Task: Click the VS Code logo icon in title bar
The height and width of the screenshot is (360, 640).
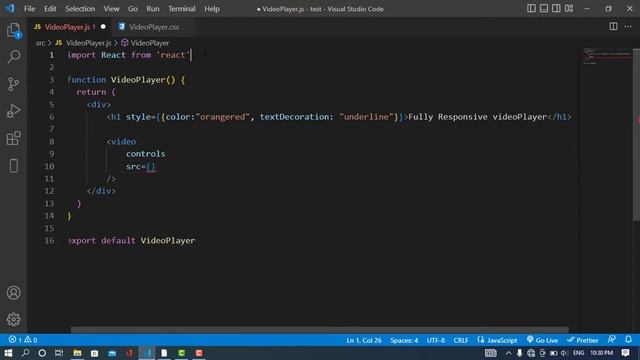Action: 10,8
